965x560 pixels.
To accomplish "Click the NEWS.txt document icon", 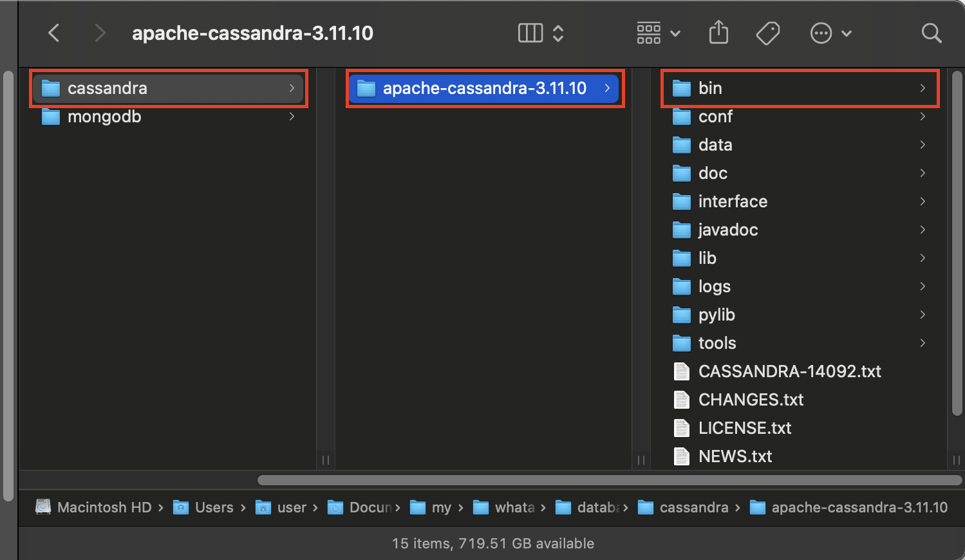I will tap(682, 456).
